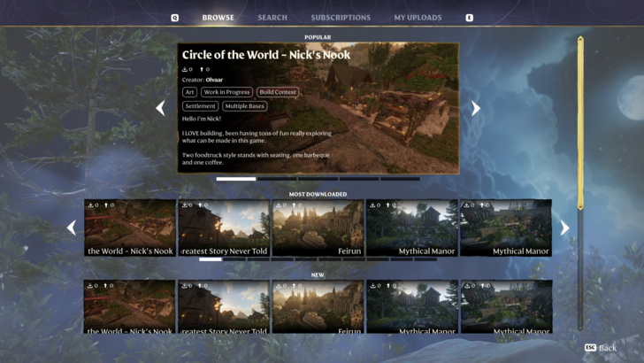
Task: Click download icon on New Feirun card
Action: click(279, 285)
